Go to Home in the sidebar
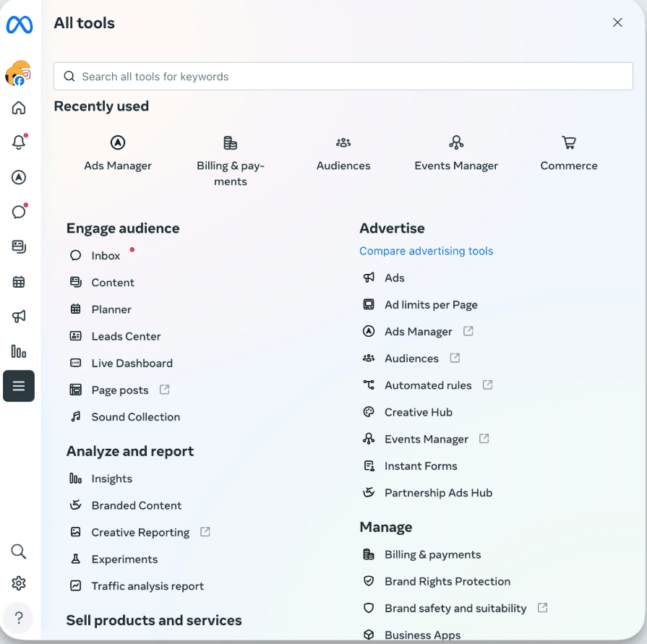647x644 pixels. tap(19, 108)
